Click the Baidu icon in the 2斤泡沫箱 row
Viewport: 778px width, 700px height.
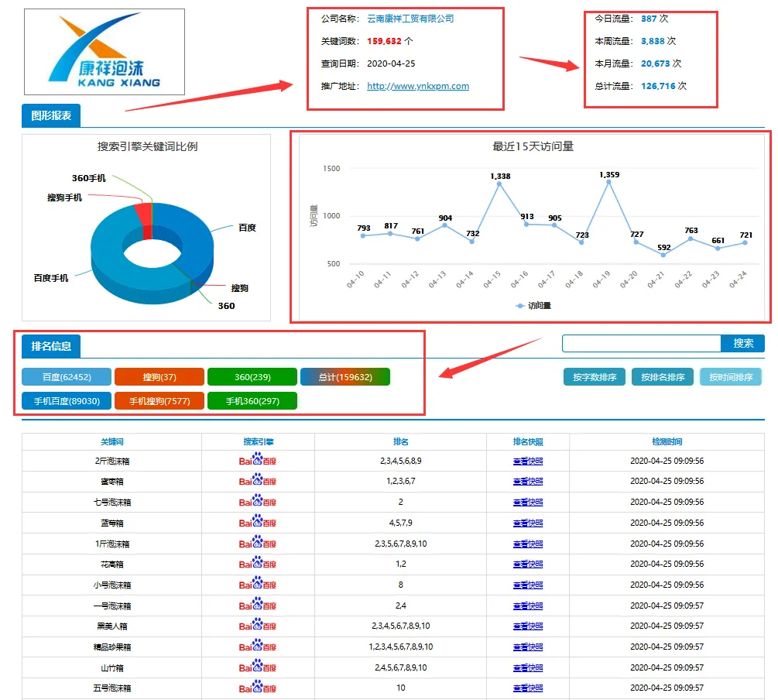tap(258, 461)
